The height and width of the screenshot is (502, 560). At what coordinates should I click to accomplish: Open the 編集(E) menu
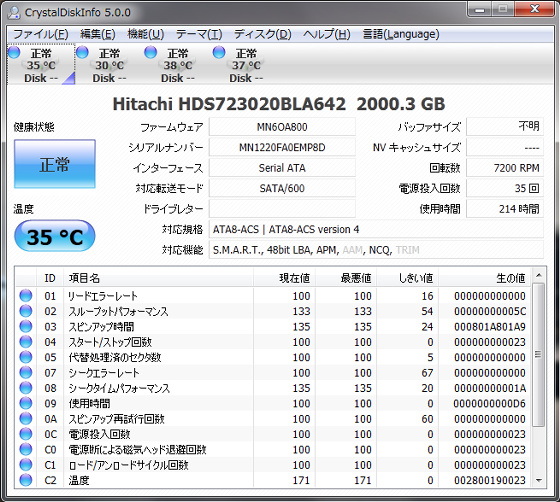tap(98, 34)
